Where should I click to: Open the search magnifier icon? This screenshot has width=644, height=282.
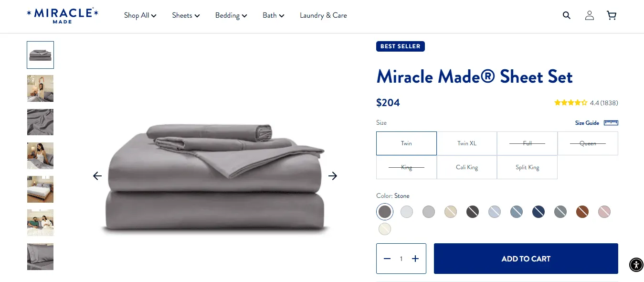[567, 15]
